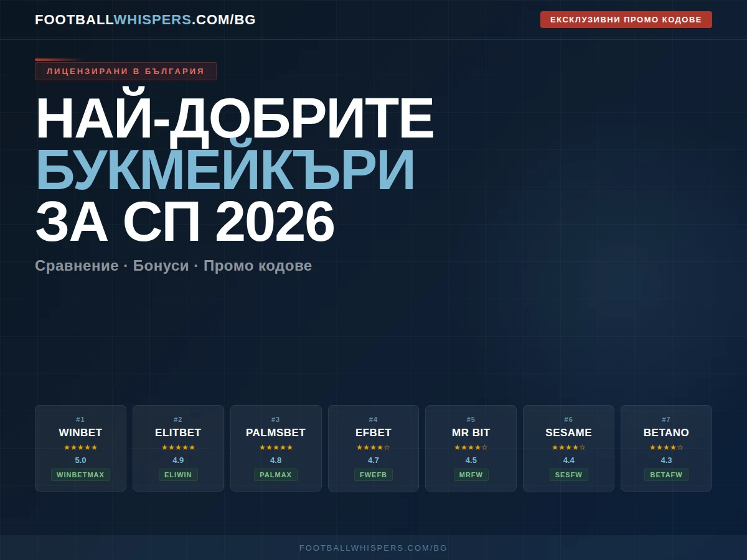Viewport: 747px width, 560px height.
Task: Copy the MRFW promo code chip
Action: tap(471, 475)
